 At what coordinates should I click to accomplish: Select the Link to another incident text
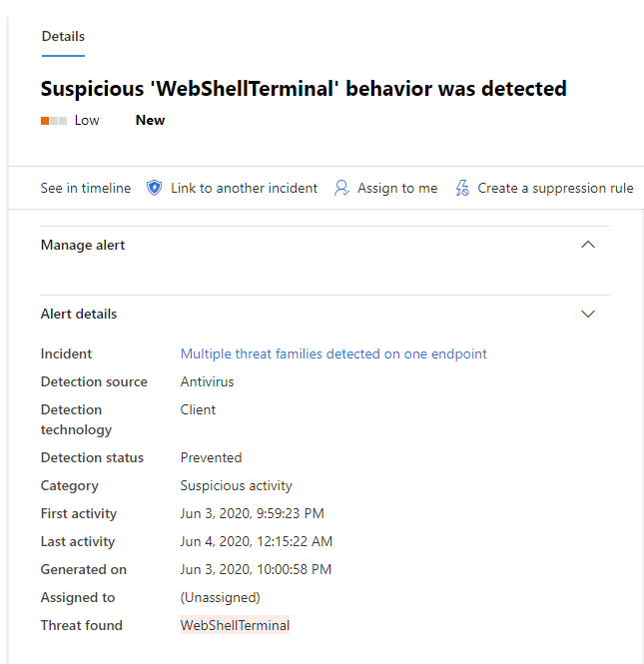click(244, 188)
